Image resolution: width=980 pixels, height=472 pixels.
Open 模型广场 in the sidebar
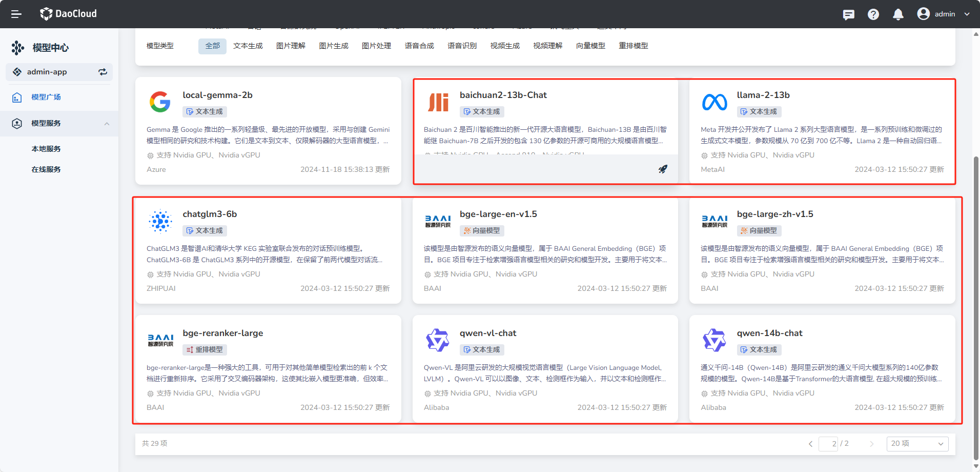(46, 97)
